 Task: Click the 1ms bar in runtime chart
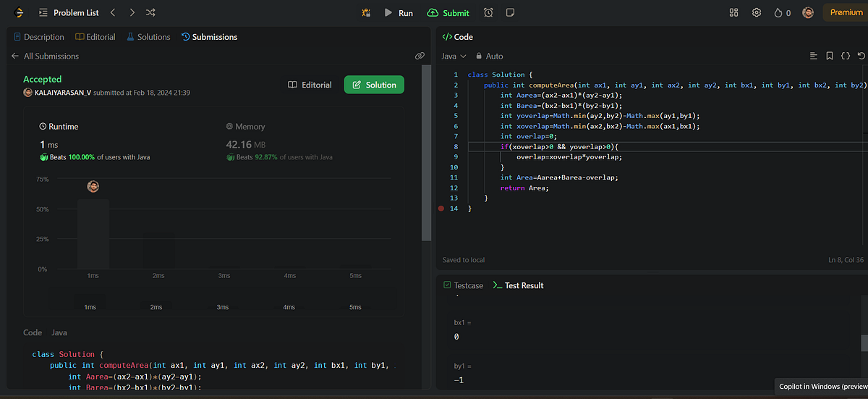pyautogui.click(x=93, y=233)
